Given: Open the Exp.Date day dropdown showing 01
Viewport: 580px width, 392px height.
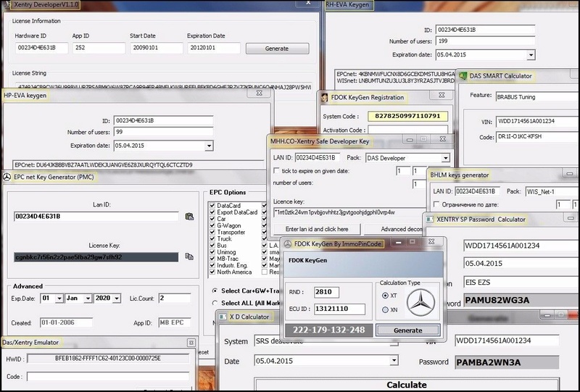Looking at the screenshot, I should [59, 299].
